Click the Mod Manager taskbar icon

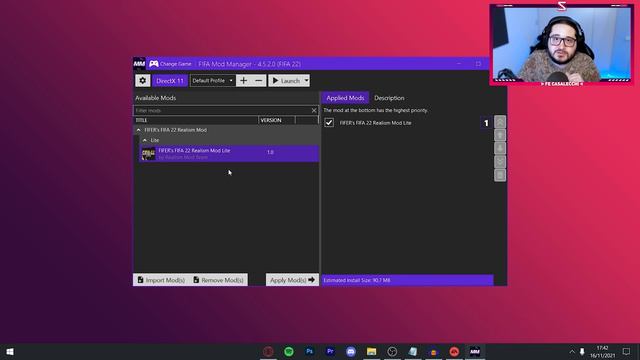tap(475, 351)
